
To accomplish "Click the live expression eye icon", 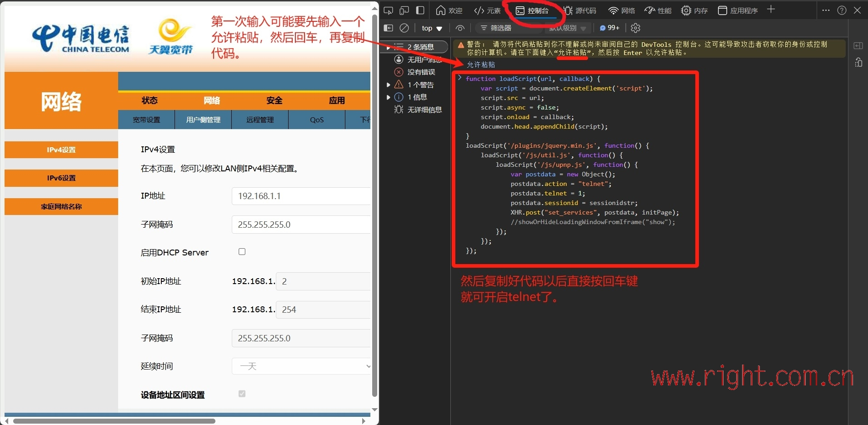I will click(460, 28).
